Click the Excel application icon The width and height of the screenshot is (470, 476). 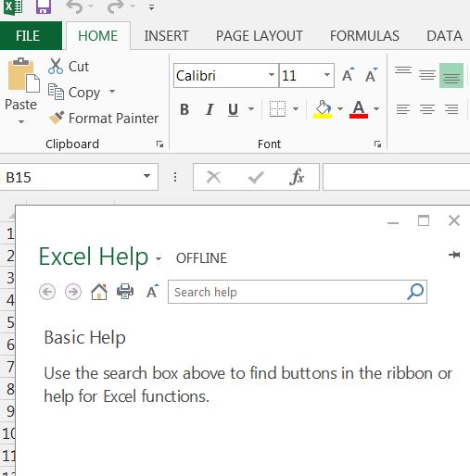(x=13, y=6)
